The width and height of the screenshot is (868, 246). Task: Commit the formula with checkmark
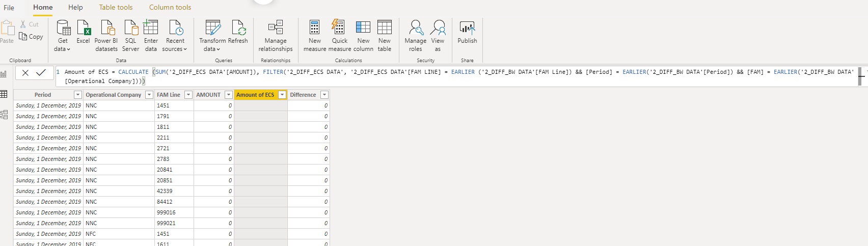tap(41, 73)
